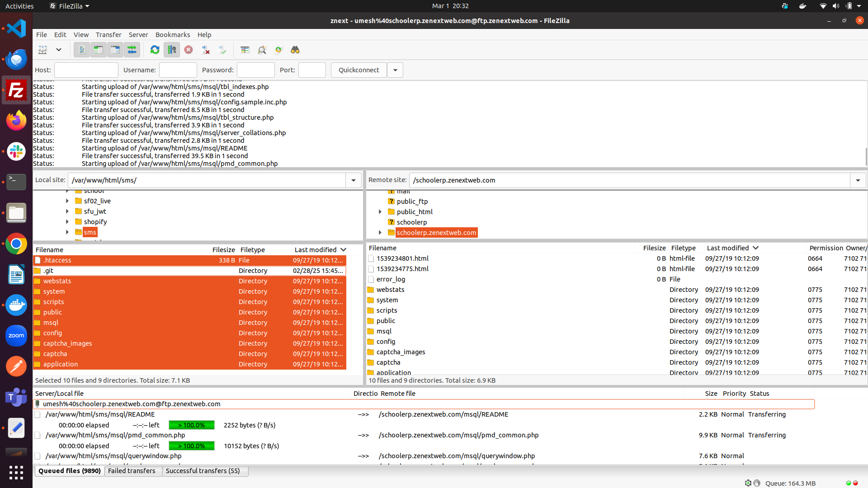
Task: Toggle remote directory tree display
Action: [x=115, y=50]
